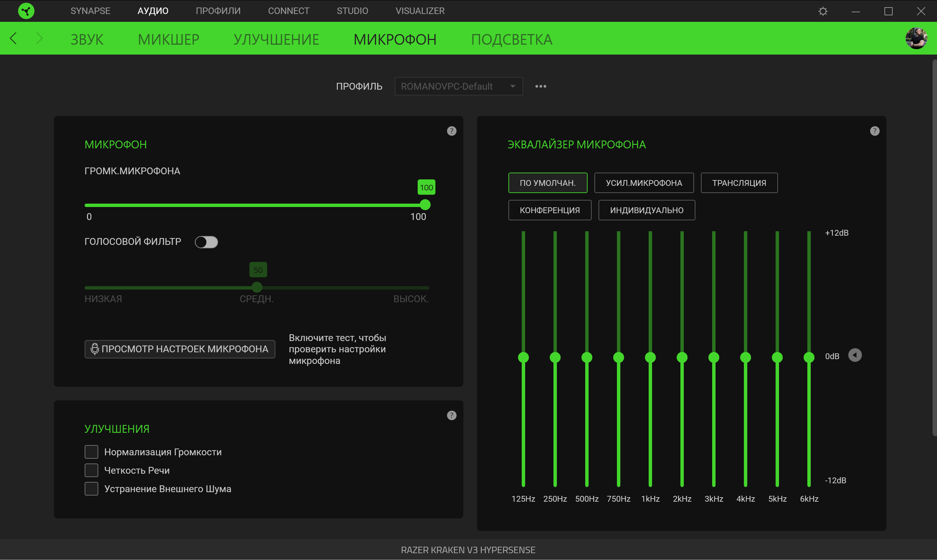The height and width of the screenshot is (560, 937).
Task: Enable Нормализация Громкости checkbox
Action: pyautogui.click(x=91, y=452)
